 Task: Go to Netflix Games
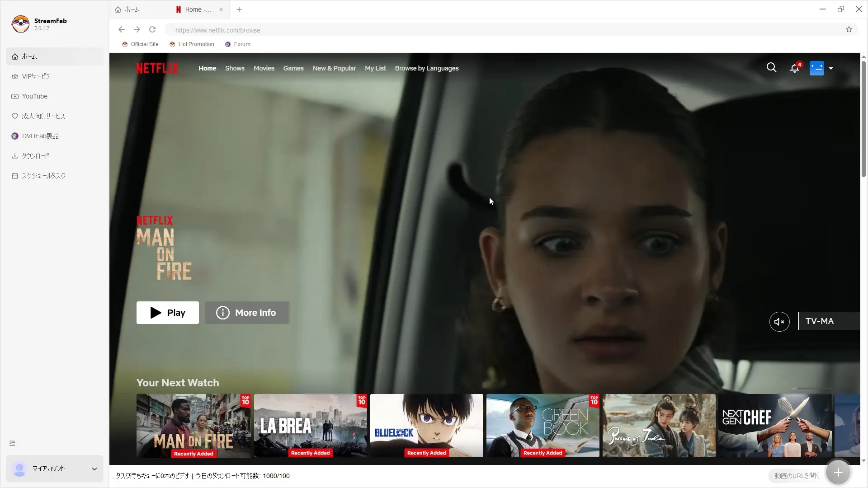293,68
